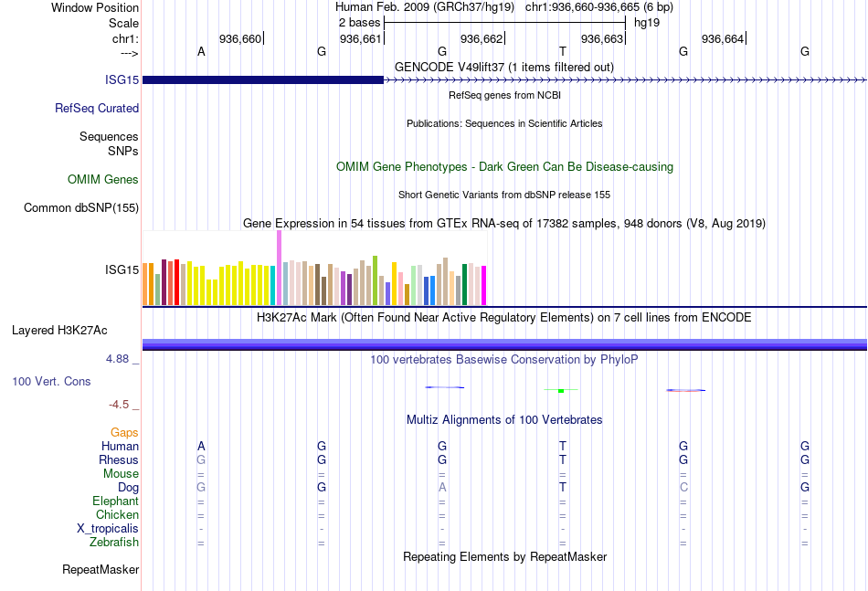This screenshot has width=868, height=591.
Task: Click the Sequences SNPs track label
Action: tap(109, 144)
